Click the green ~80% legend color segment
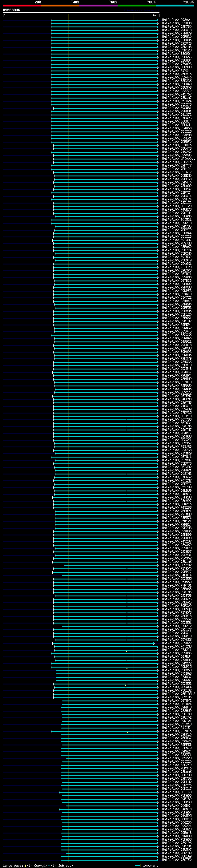 tap(137, 6)
